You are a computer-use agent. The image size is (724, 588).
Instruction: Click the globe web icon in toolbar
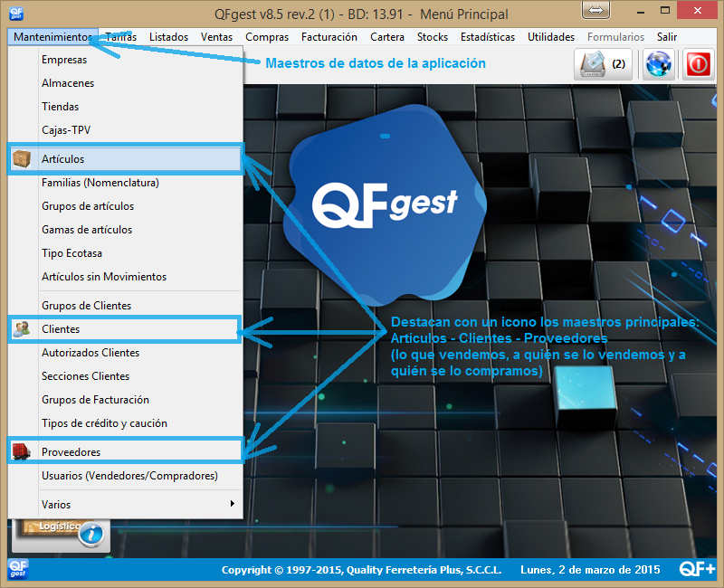(x=659, y=63)
